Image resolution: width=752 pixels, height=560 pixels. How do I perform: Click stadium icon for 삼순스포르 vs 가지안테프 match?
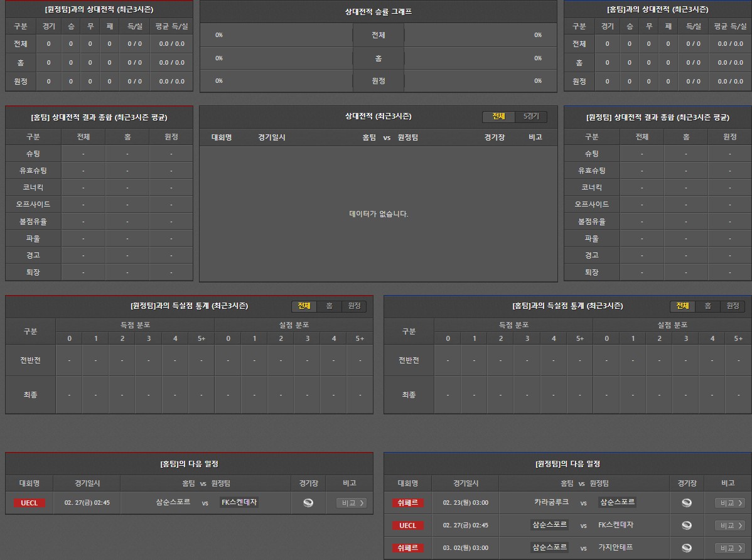pos(687,548)
